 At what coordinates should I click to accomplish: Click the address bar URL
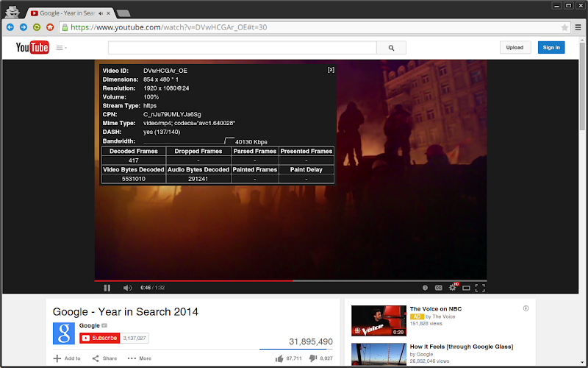[169, 27]
